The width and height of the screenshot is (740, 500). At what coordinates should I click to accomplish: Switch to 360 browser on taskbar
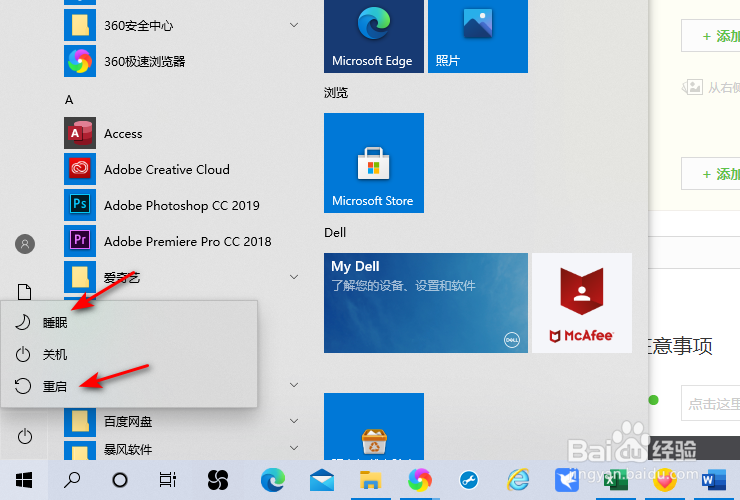[420, 480]
